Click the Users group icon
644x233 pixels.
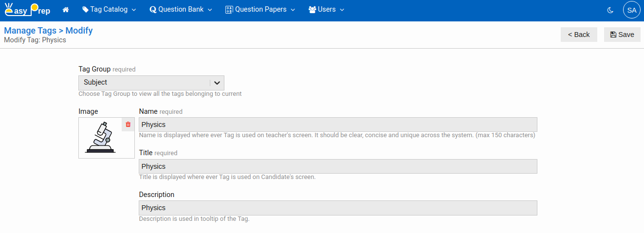[313, 10]
